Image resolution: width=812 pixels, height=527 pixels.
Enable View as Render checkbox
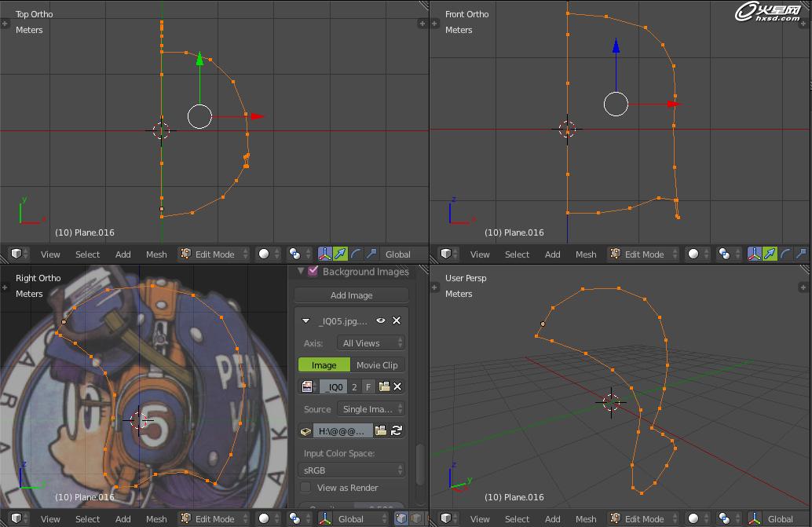(x=305, y=488)
